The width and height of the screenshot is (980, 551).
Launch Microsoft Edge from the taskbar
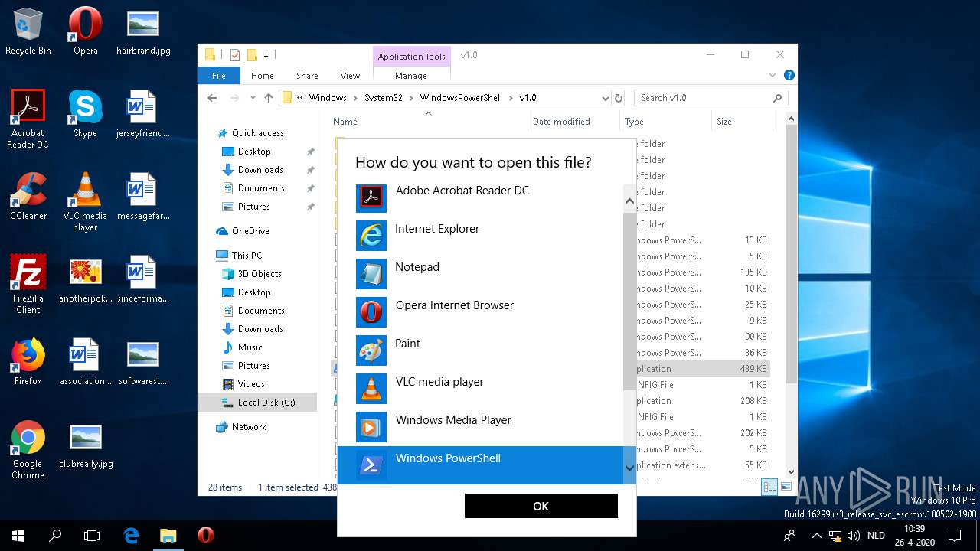click(131, 536)
